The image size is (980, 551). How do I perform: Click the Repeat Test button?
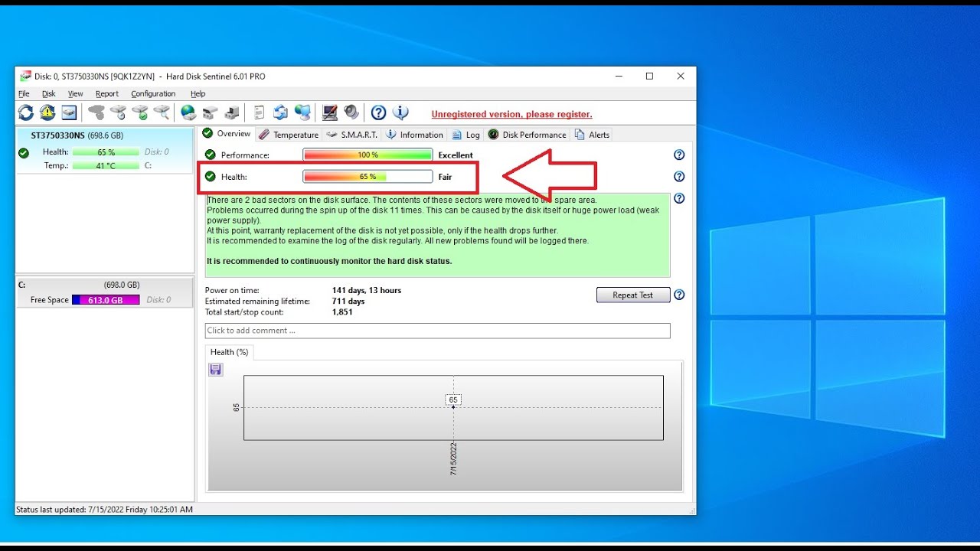[633, 295]
